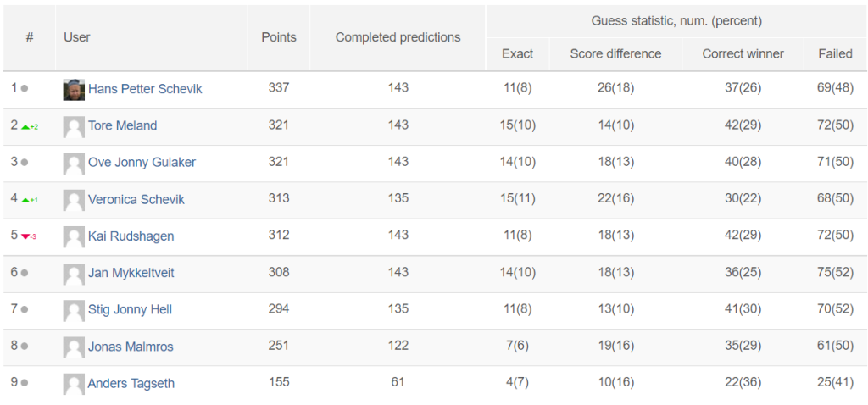Click Jonas Malmros's avatar icon
868x405 pixels.
coord(74,347)
